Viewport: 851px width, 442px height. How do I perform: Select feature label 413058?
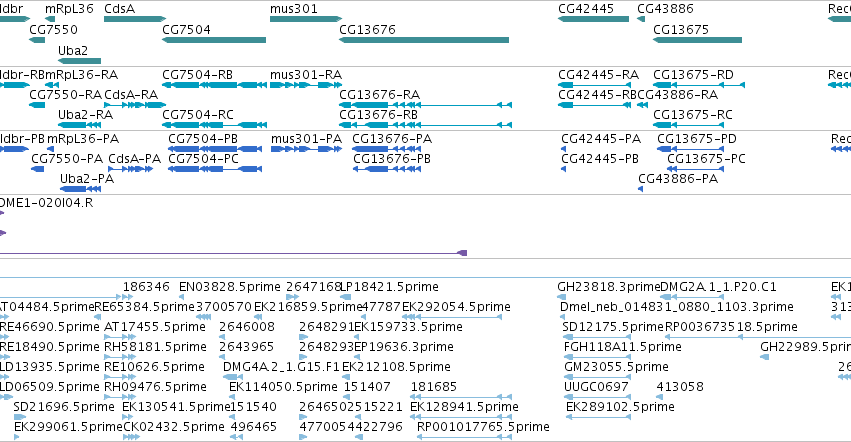coord(680,387)
